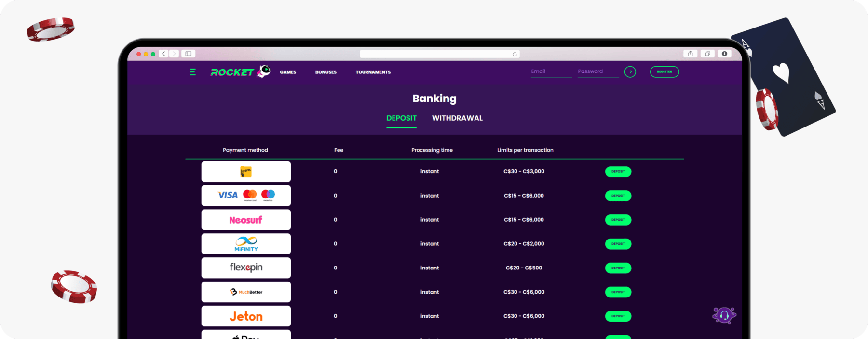Click Deposit button for Neosurf row
Viewport: 868px width, 339px height.
pyautogui.click(x=618, y=220)
